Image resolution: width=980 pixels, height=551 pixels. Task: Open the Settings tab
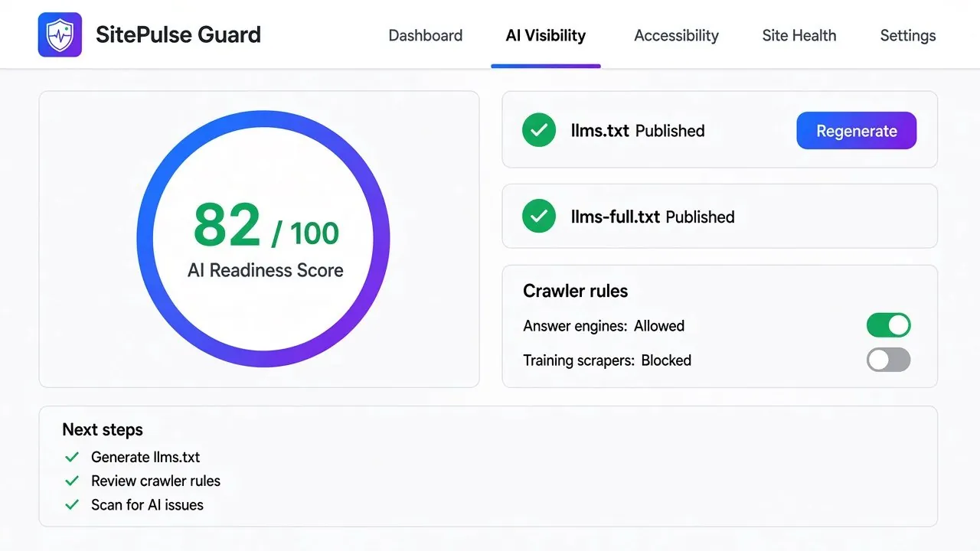(x=908, y=35)
